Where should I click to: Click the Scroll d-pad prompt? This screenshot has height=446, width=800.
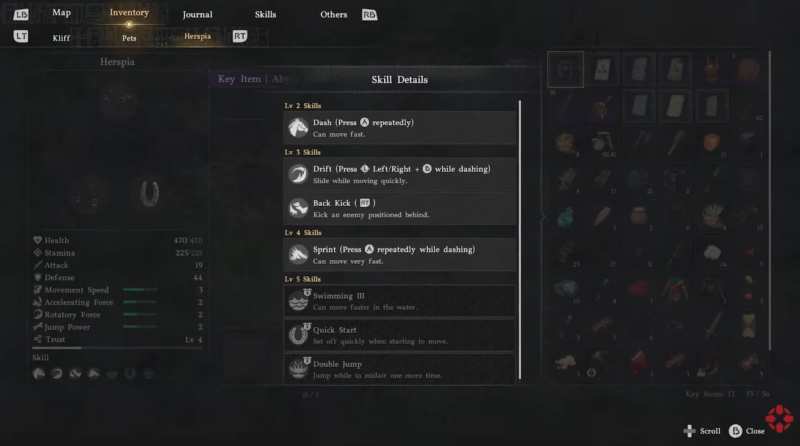(x=702, y=431)
